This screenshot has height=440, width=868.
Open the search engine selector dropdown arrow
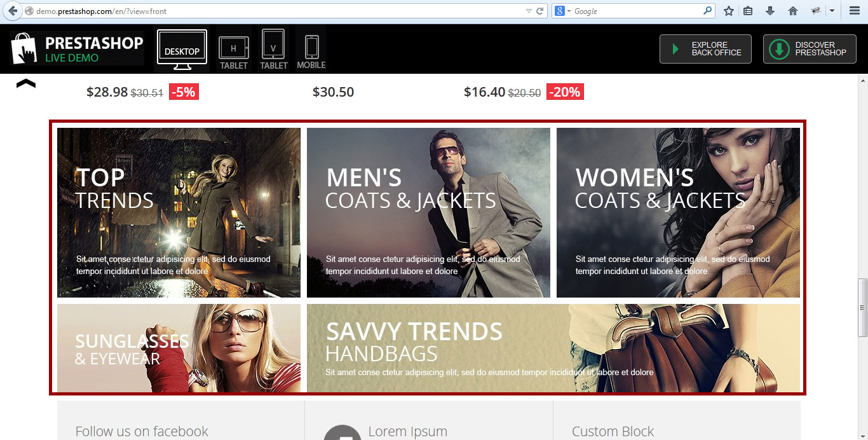coord(569,11)
